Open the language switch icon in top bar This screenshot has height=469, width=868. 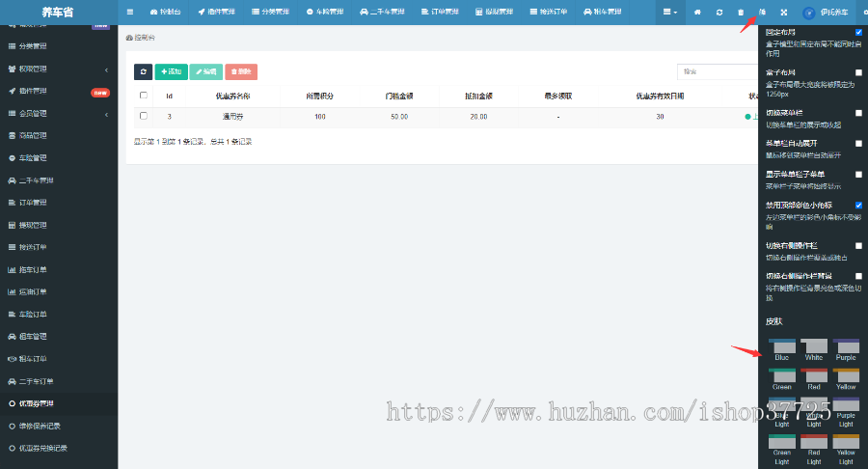[762, 12]
